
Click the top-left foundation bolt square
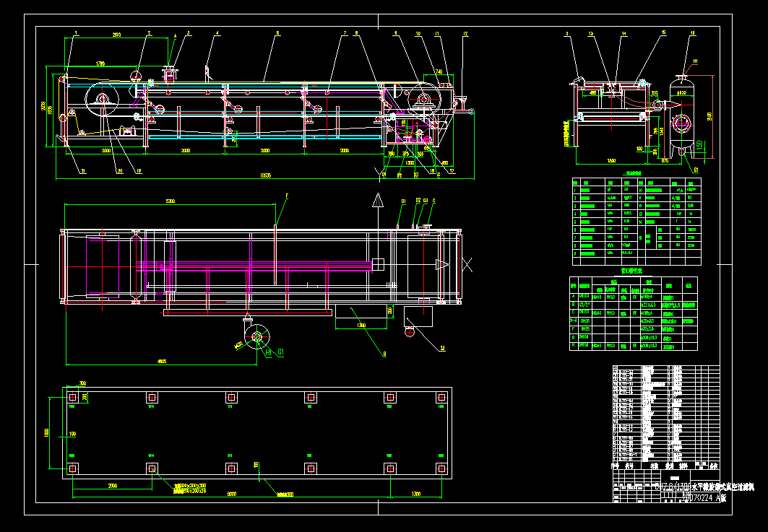coord(72,397)
